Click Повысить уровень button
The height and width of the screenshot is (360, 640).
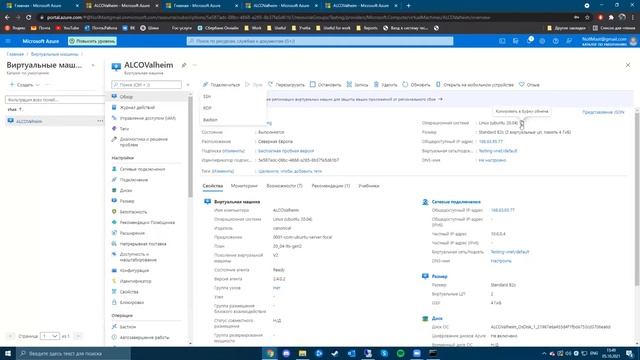click(92, 41)
